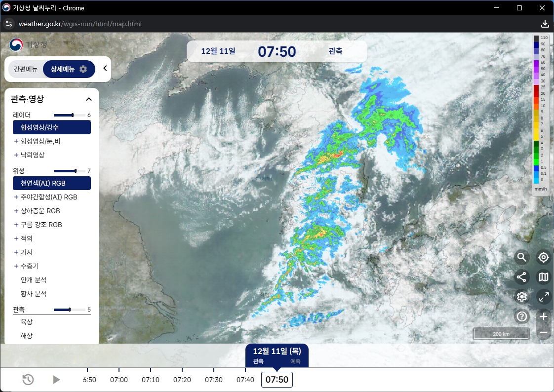This screenshot has height=392, width=554.
Task: Zoom in with the plus button
Action: [544, 316]
